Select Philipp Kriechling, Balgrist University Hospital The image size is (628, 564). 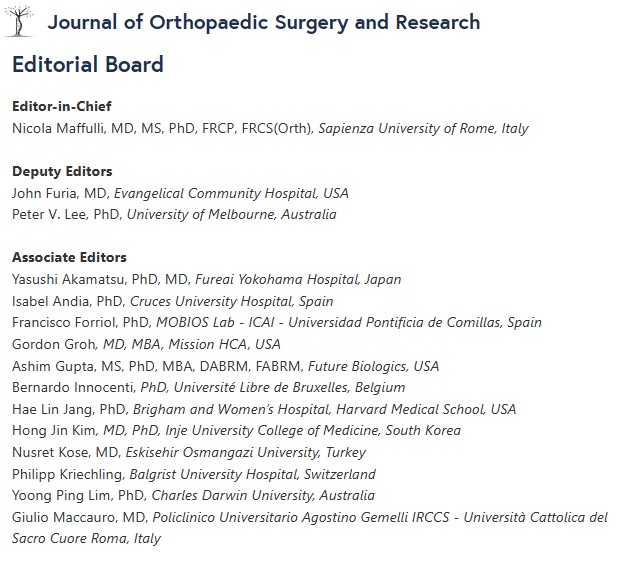point(194,474)
